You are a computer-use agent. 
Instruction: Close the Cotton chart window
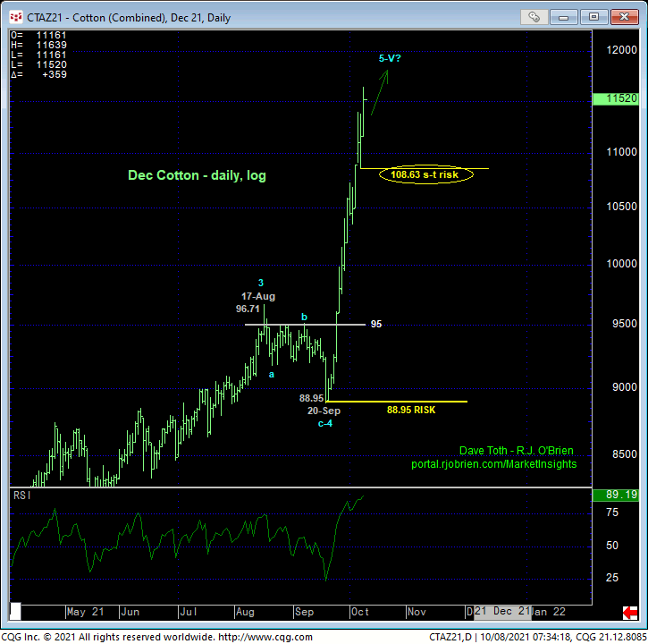click(623, 16)
